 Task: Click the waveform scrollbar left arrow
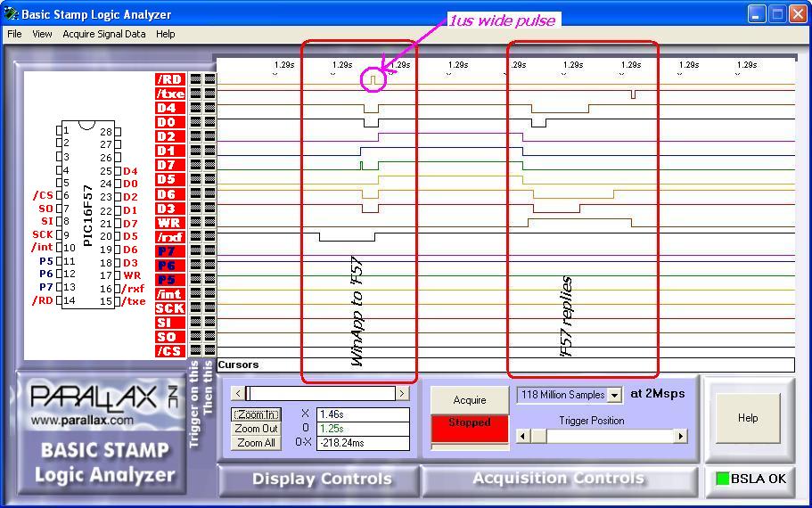[238, 394]
